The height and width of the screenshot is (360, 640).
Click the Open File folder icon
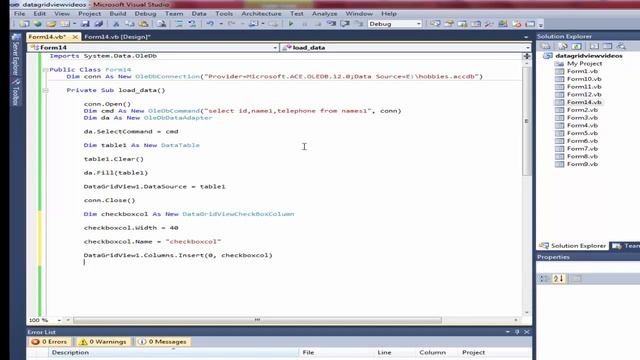coord(51,24)
